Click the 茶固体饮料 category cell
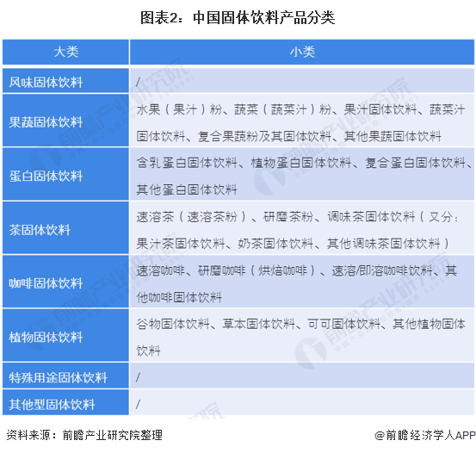The width and height of the screenshot is (476, 453). point(66,228)
